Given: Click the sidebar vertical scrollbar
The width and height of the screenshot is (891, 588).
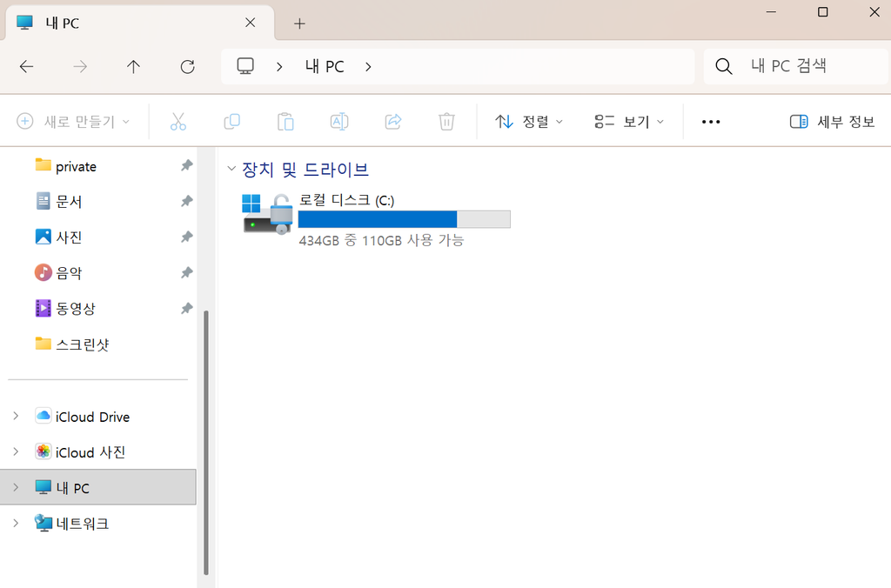Looking at the screenshot, I should (x=206, y=443).
